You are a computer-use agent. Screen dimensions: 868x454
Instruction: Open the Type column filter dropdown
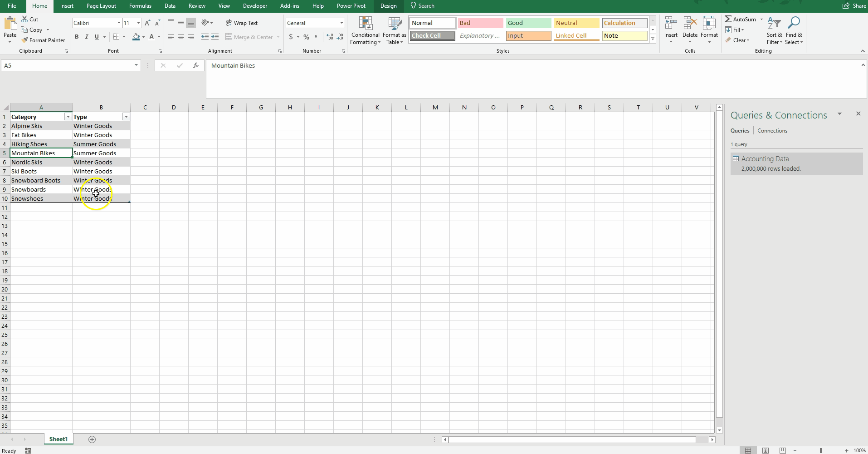point(126,117)
